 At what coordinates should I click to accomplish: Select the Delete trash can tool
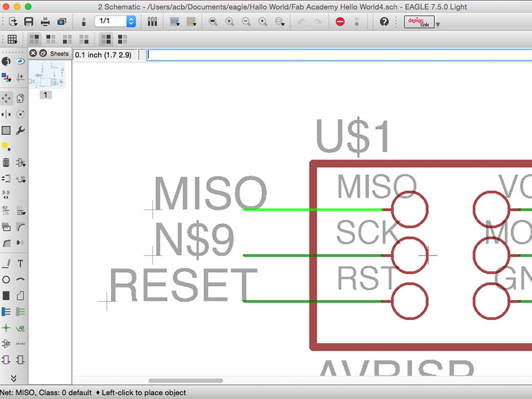[6, 162]
